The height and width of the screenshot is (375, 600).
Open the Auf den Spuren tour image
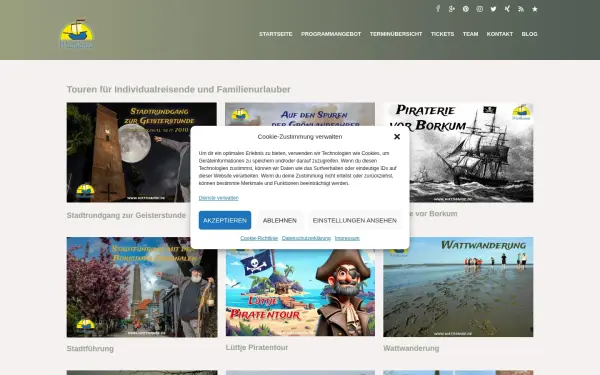point(300,114)
